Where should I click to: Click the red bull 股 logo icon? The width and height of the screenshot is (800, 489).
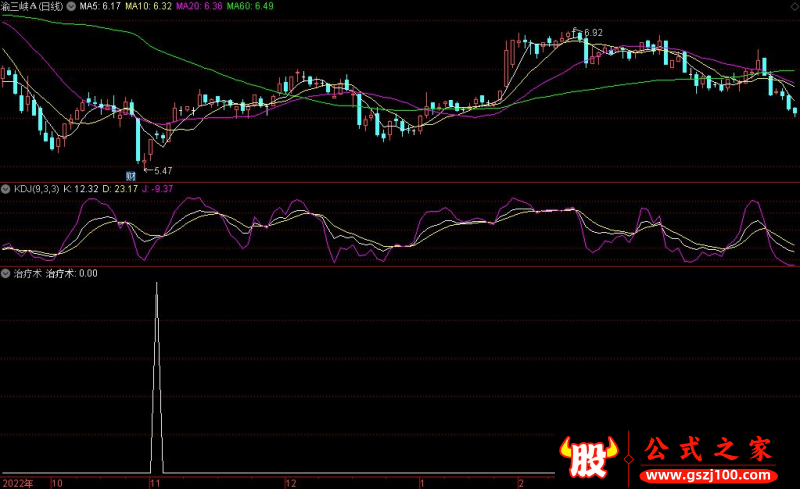click(x=592, y=456)
